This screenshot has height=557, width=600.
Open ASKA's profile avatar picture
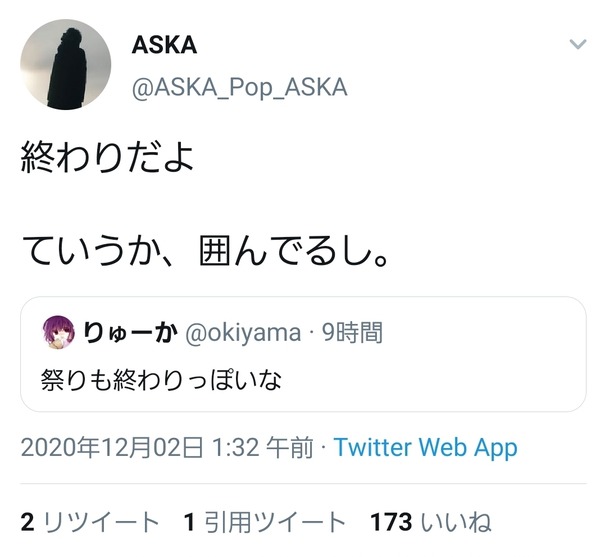(65, 64)
